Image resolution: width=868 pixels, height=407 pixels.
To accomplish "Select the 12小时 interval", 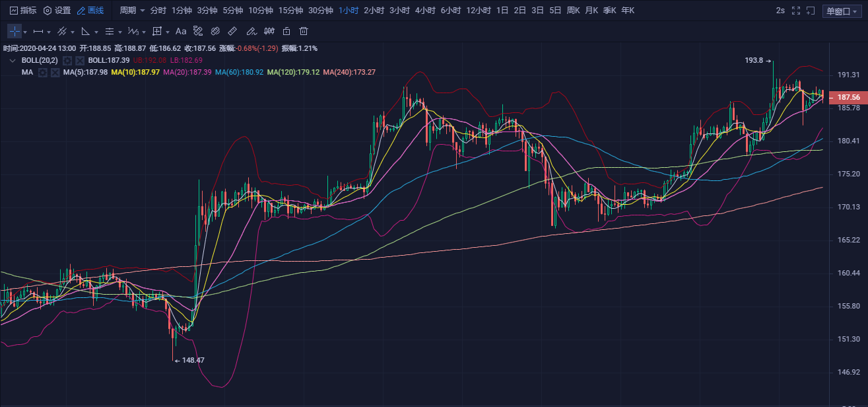I will pyautogui.click(x=479, y=11).
